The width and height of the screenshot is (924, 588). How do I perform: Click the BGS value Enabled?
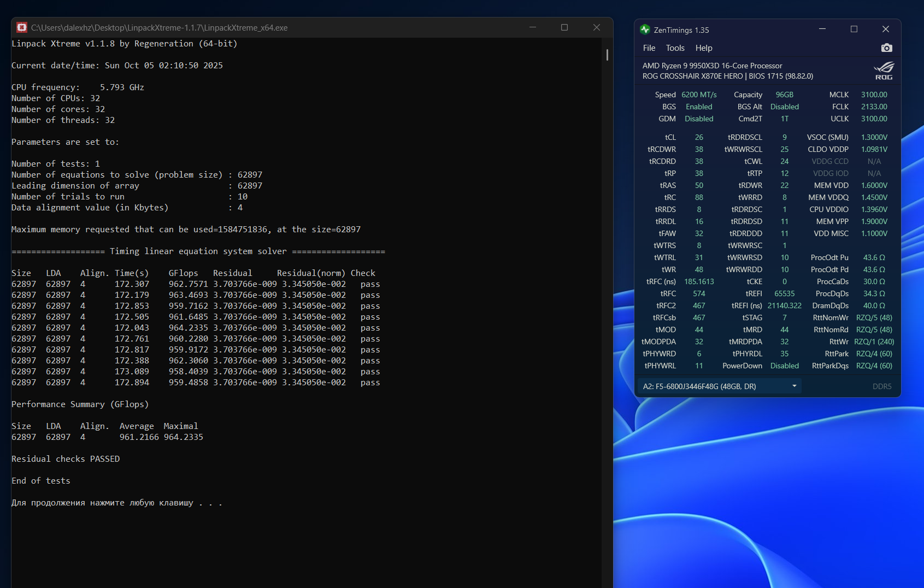tap(699, 107)
